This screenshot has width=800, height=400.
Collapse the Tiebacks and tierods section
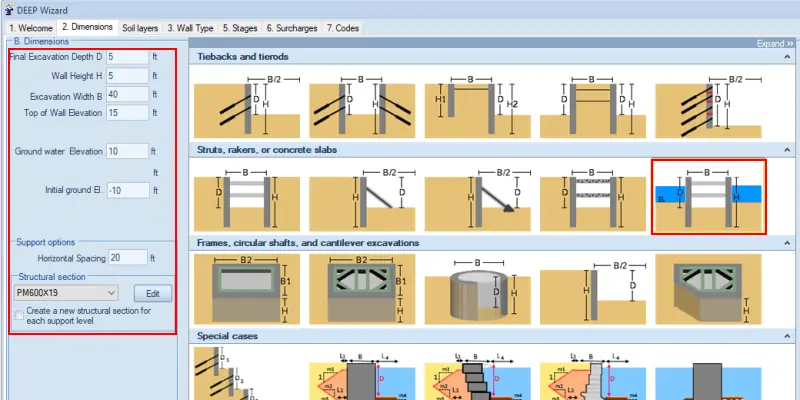(x=787, y=57)
